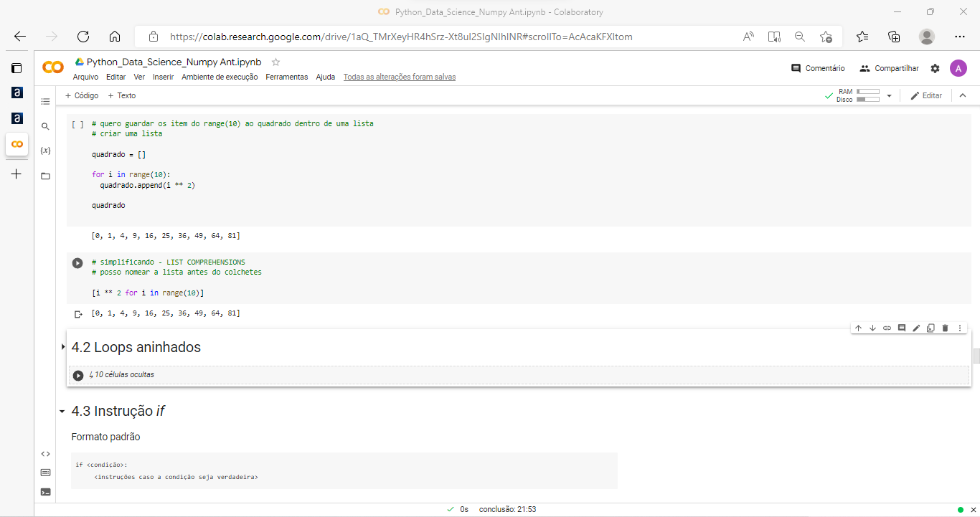The width and height of the screenshot is (980, 517).
Task: Open the Arquivo menu
Action: click(85, 77)
